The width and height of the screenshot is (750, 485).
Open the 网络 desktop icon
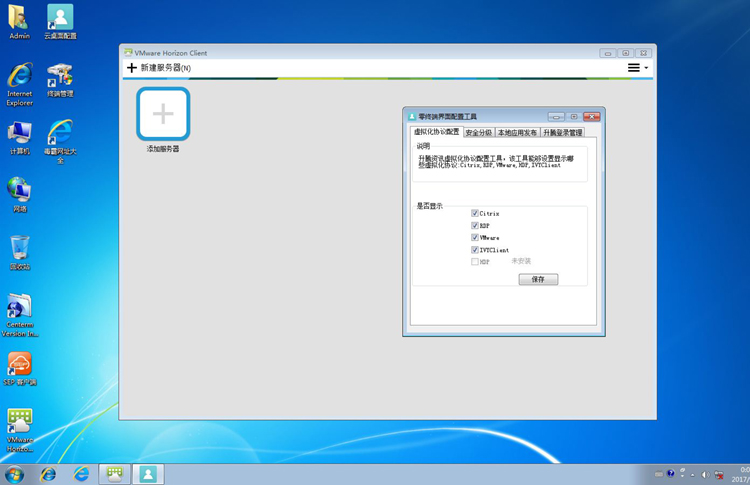20,195
